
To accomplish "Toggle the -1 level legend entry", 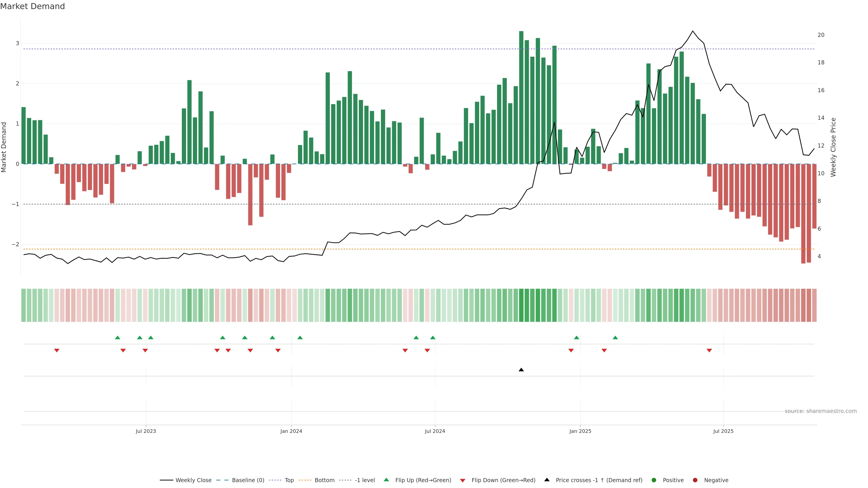I will [365, 480].
